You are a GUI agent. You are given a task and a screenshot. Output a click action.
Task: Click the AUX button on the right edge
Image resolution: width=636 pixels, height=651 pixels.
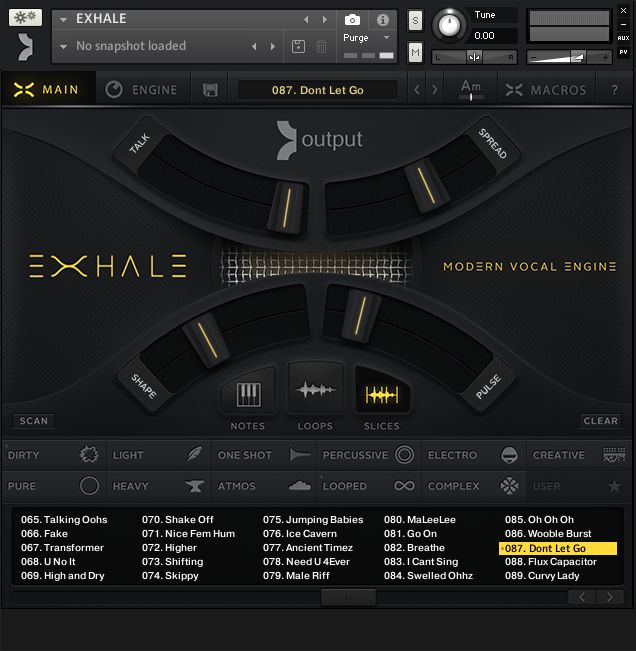coord(623,38)
